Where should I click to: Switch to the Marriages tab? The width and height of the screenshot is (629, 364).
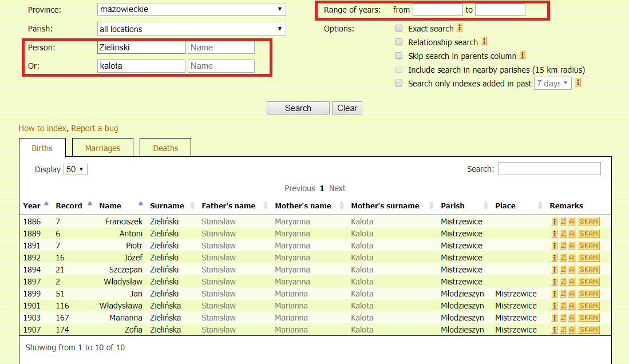click(x=103, y=148)
